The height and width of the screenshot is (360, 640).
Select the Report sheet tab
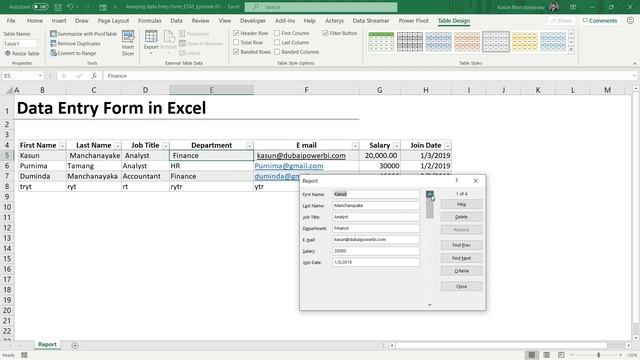tap(47, 344)
